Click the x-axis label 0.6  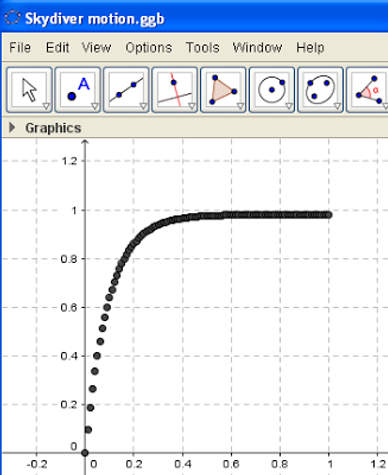coord(231,464)
